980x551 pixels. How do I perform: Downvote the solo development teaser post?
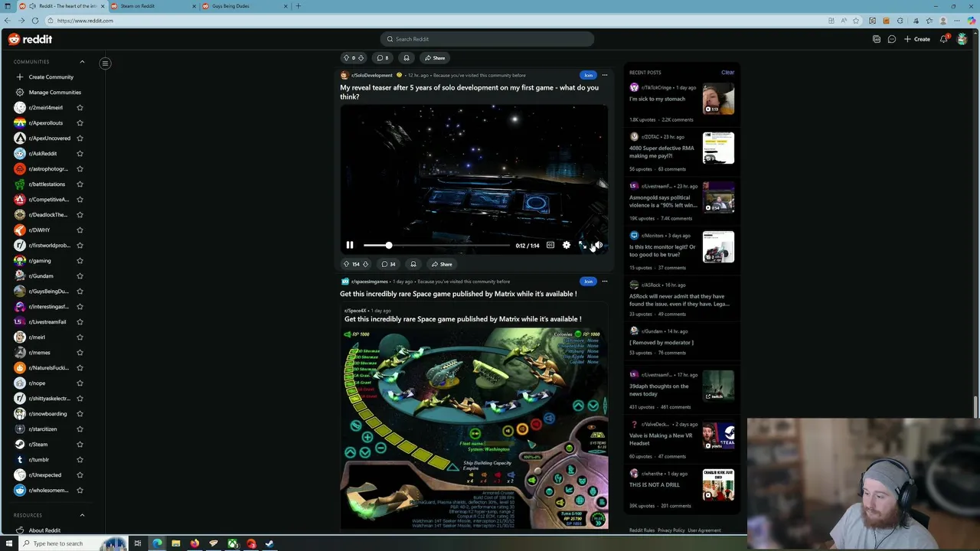click(365, 264)
